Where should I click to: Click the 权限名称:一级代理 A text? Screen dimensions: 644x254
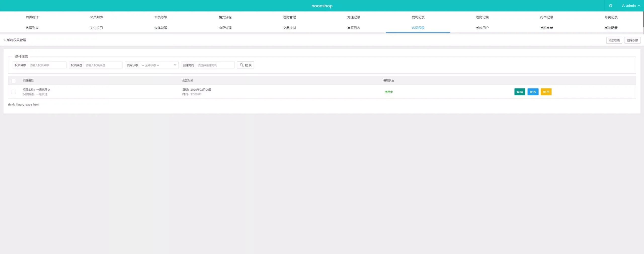coord(36,90)
